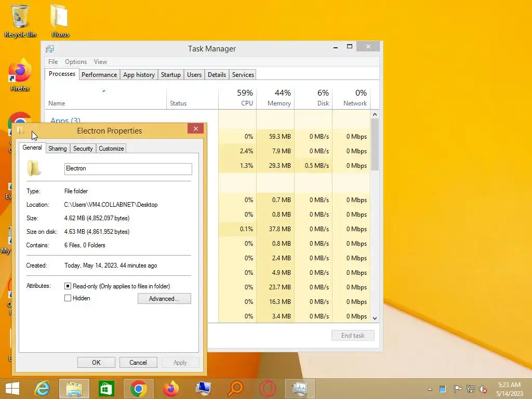
Task: Toggle the Read-only attribute checkbox
Action: point(68,286)
